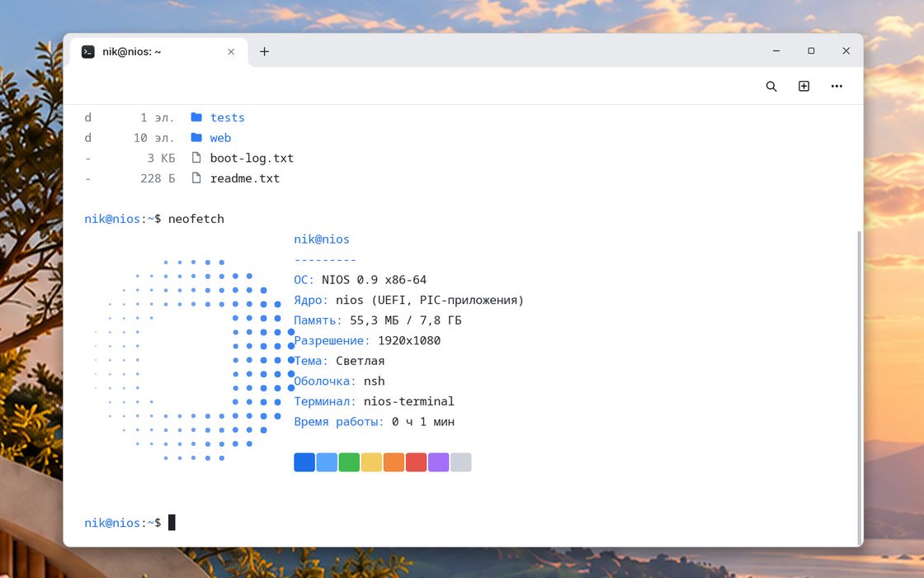
Task: Click the terminal icon in the tab
Action: (87, 52)
